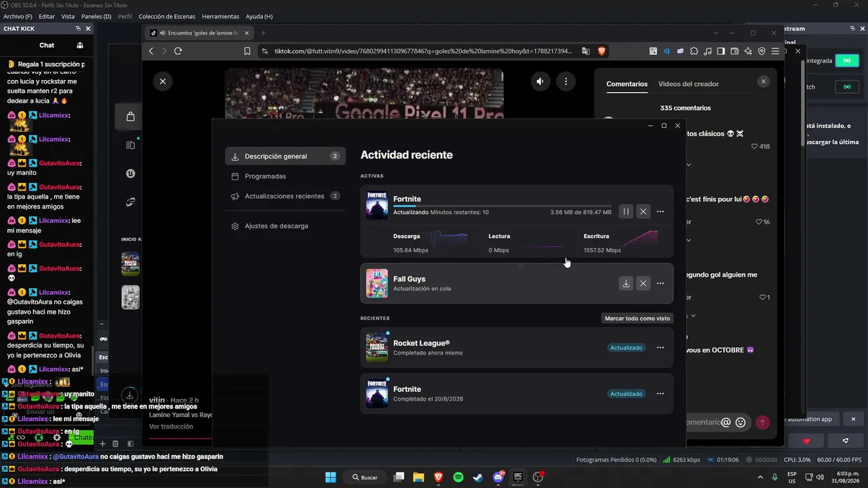
Task: Click the Actualizado badge for Fortnite 20/8/2026
Action: (626, 394)
